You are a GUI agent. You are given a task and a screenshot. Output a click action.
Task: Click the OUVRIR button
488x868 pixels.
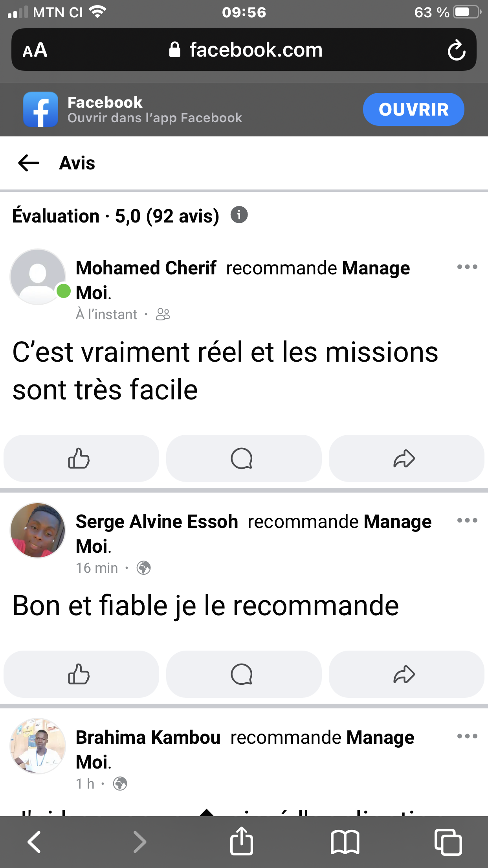coord(413,109)
